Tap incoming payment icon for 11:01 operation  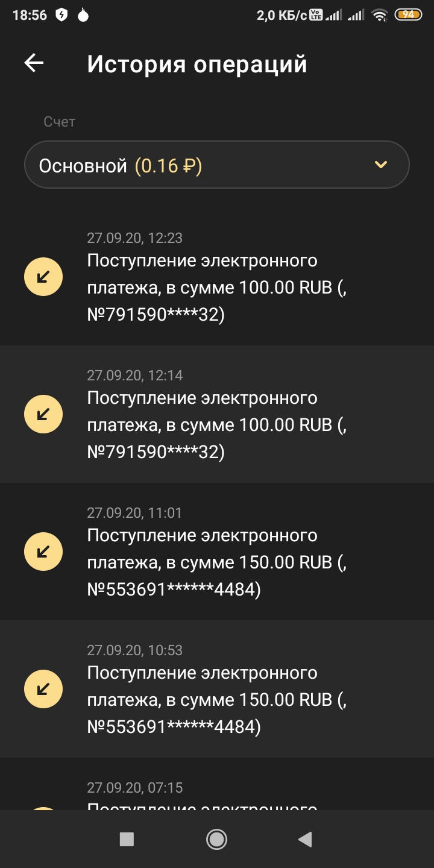point(43,552)
